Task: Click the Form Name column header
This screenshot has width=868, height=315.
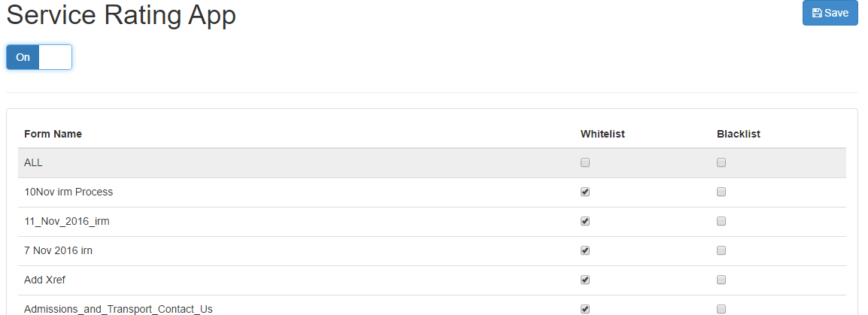Action: pyautogui.click(x=53, y=134)
